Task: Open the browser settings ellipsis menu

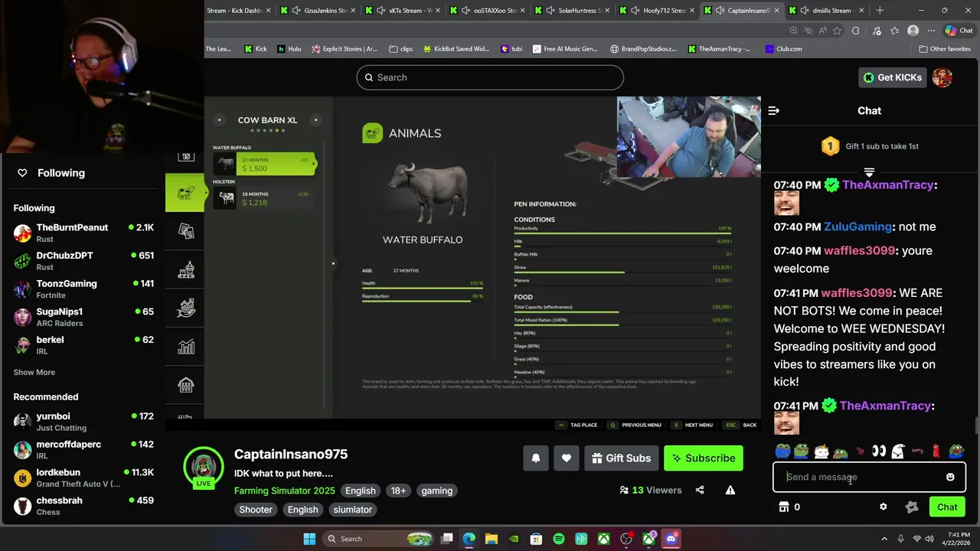Action: [932, 31]
